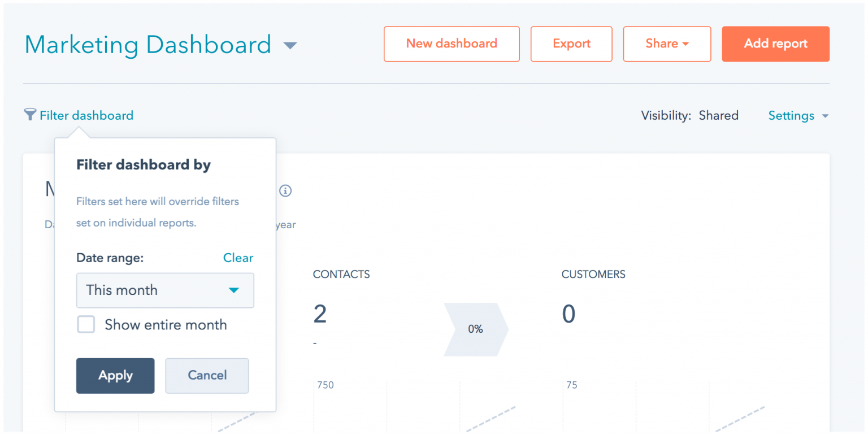Apply the dashboard filter
Image resolution: width=868 pixels, height=435 pixels.
pyautogui.click(x=115, y=375)
